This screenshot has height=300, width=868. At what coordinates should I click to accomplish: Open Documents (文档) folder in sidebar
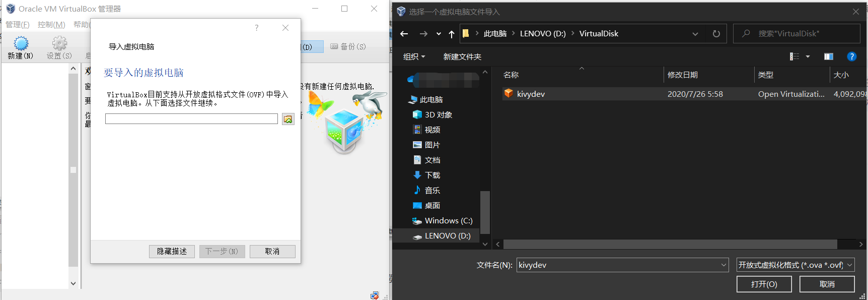tap(426, 160)
